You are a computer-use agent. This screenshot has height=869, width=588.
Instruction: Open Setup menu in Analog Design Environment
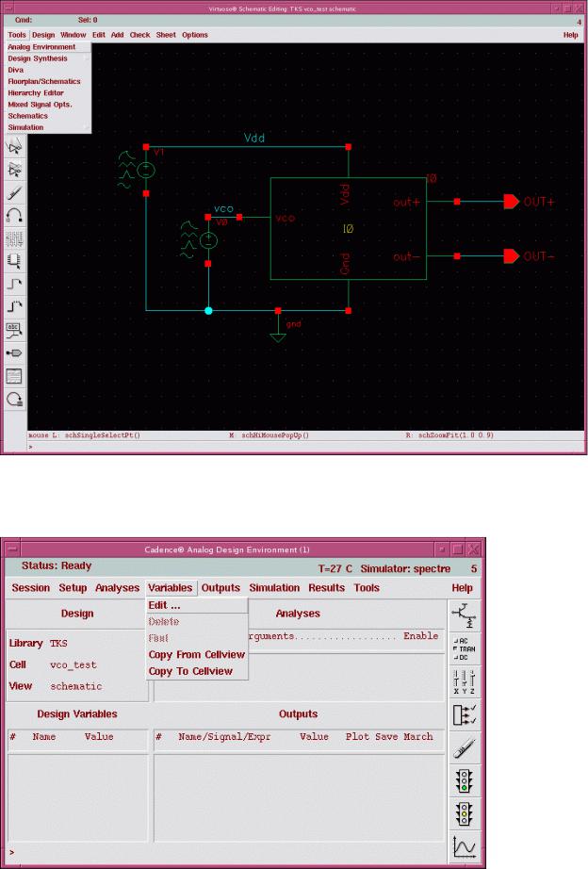pyautogui.click(x=73, y=587)
